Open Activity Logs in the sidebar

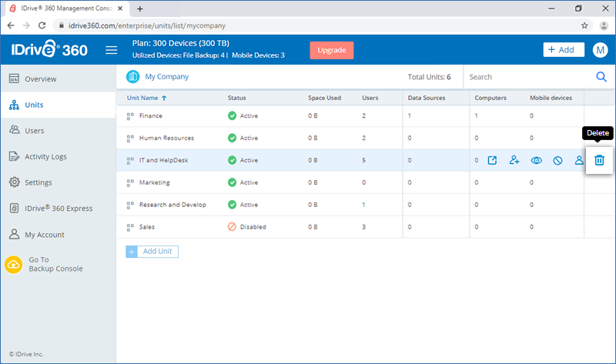(59, 157)
